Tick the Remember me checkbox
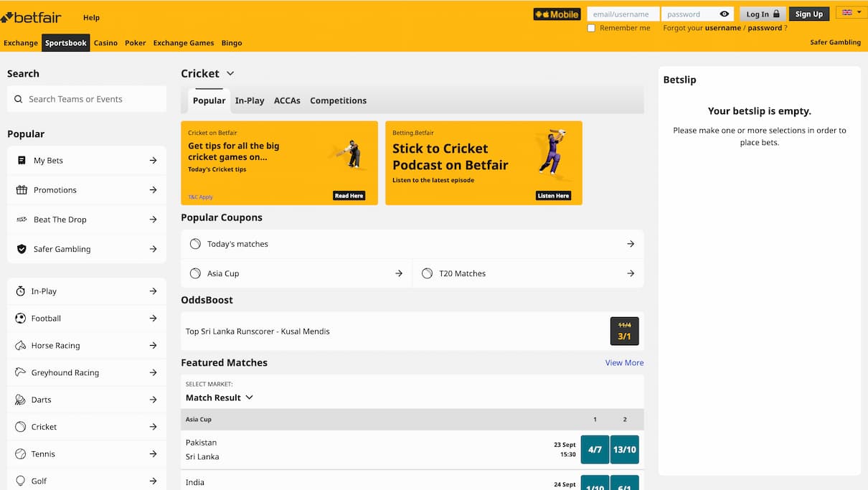Screen dimensions: 868x490 591,28
